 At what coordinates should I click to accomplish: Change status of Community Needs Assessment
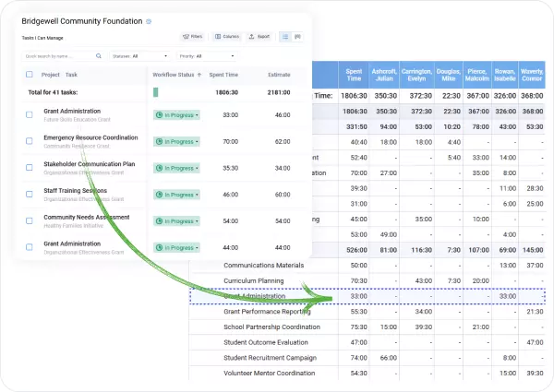tap(176, 221)
